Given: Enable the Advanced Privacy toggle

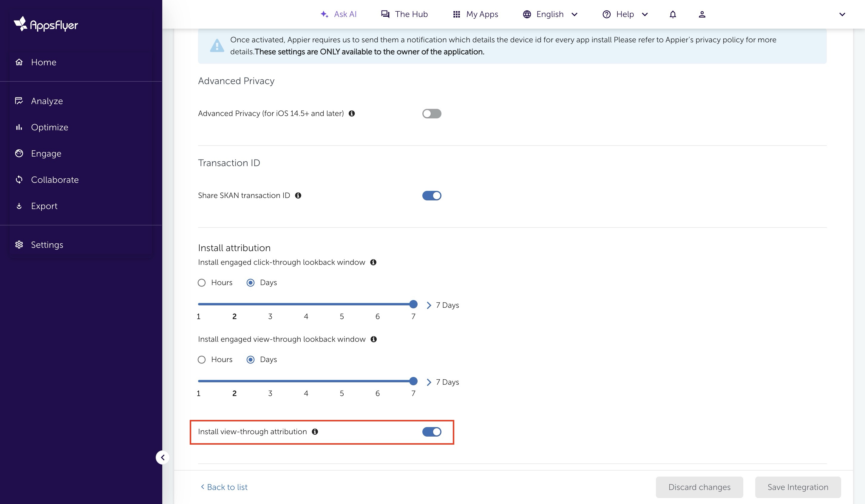Looking at the screenshot, I should (432, 114).
